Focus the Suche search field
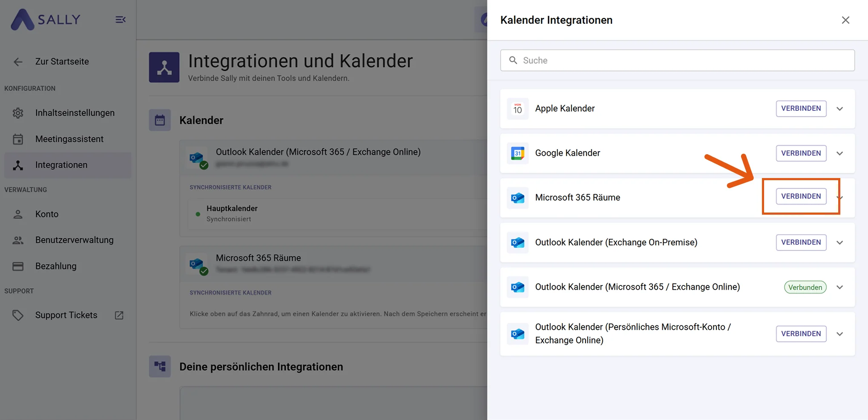Screen dimensions: 868x420 pyautogui.click(x=677, y=60)
